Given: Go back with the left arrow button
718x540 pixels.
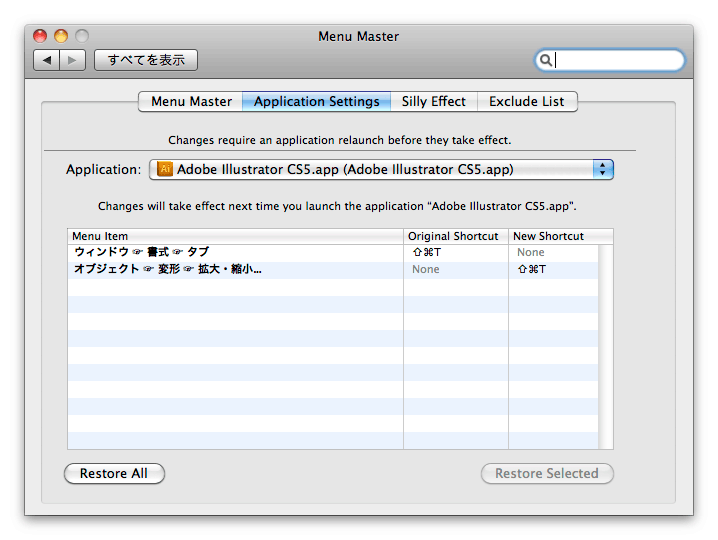Looking at the screenshot, I should (x=47, y=60).
